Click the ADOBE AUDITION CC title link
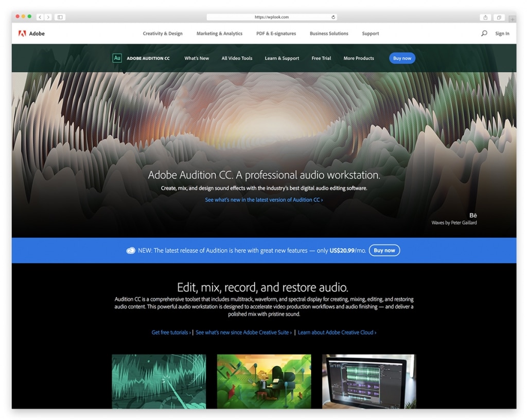Viewport: 527px width, 420px height. point(148,59)
